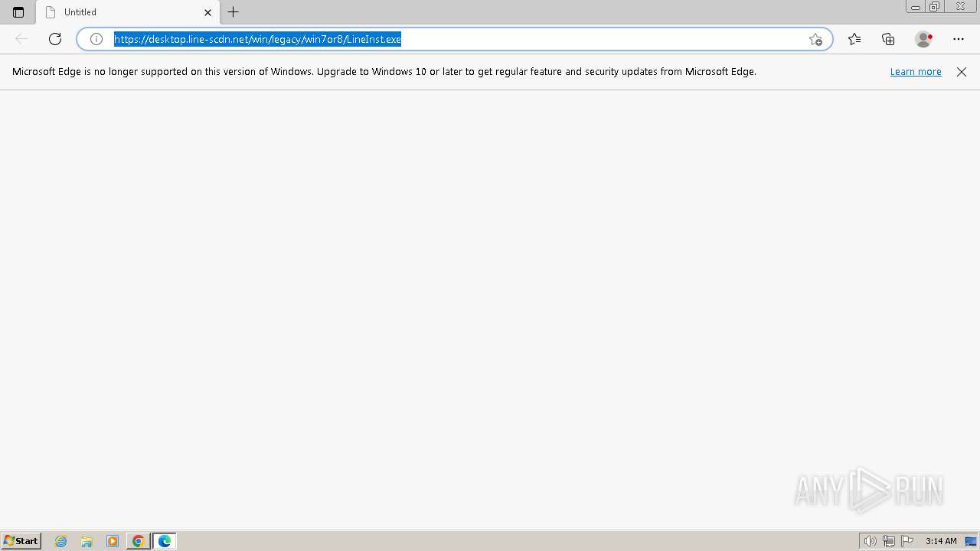Open the volume speaker tray icon
The height and width of the screenshot is (551, 980).
[870, 541]
